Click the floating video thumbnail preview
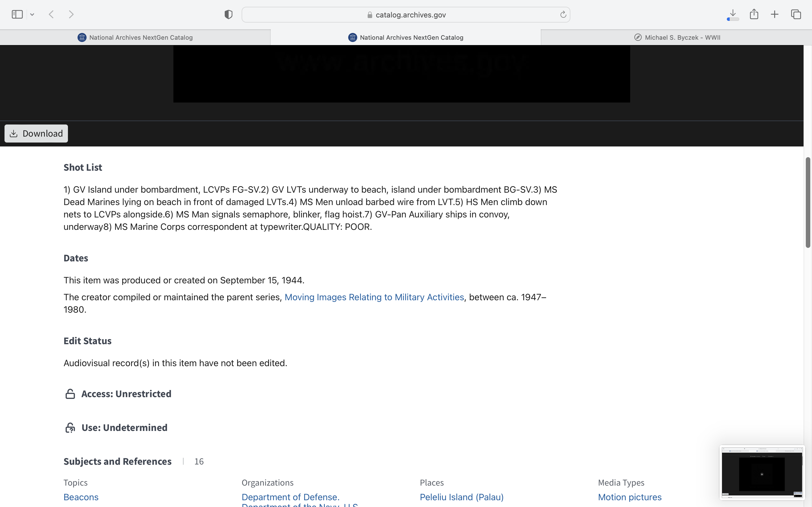The height and width of the screenshot is (507, 812). tap(762, 472)
